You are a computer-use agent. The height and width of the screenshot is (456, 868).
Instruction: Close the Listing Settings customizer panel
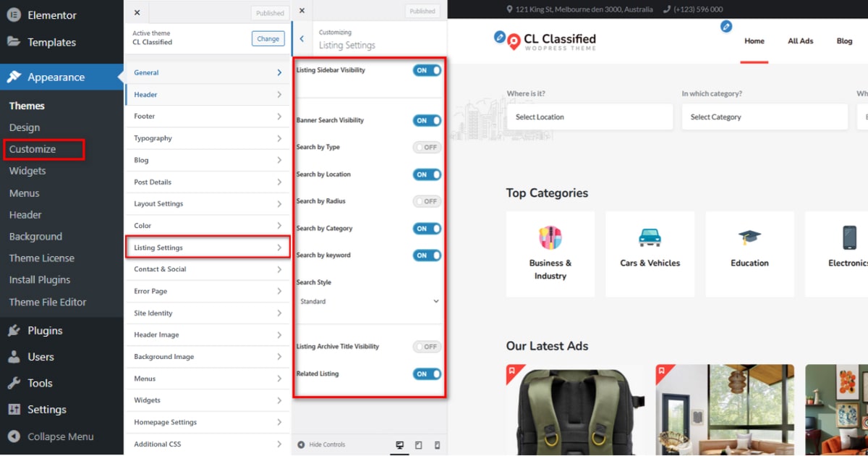(x=302, y=11)
